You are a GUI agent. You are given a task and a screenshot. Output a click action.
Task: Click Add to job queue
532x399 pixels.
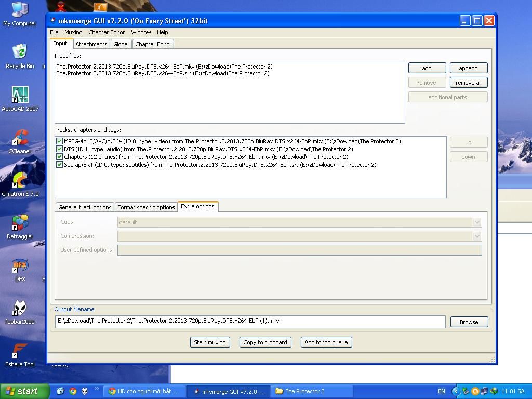(x=326, y=342)
